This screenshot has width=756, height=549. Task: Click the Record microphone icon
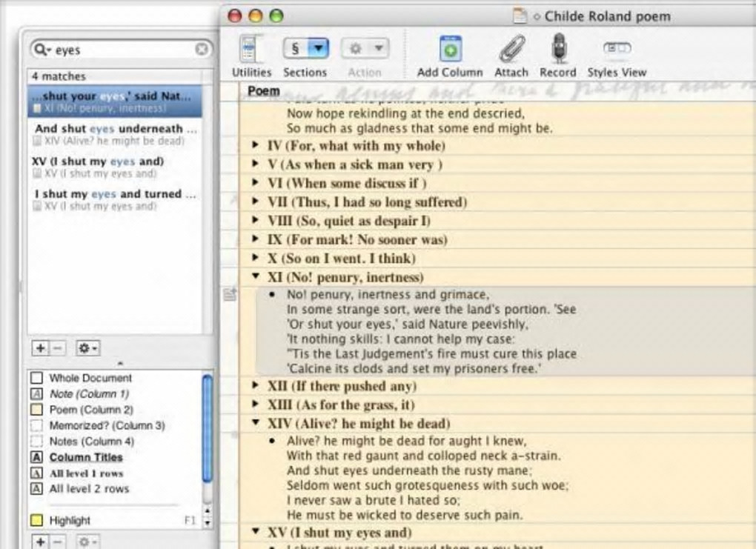point(558,48)
